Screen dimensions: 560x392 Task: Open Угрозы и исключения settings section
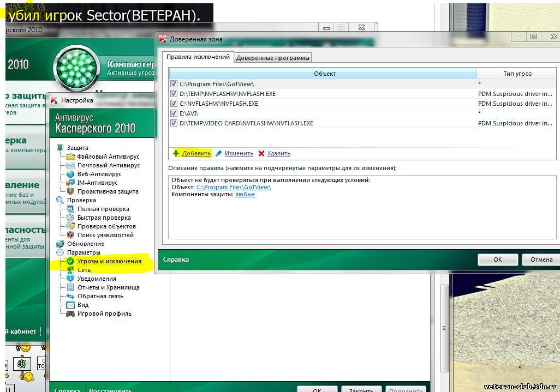(109, 261)
